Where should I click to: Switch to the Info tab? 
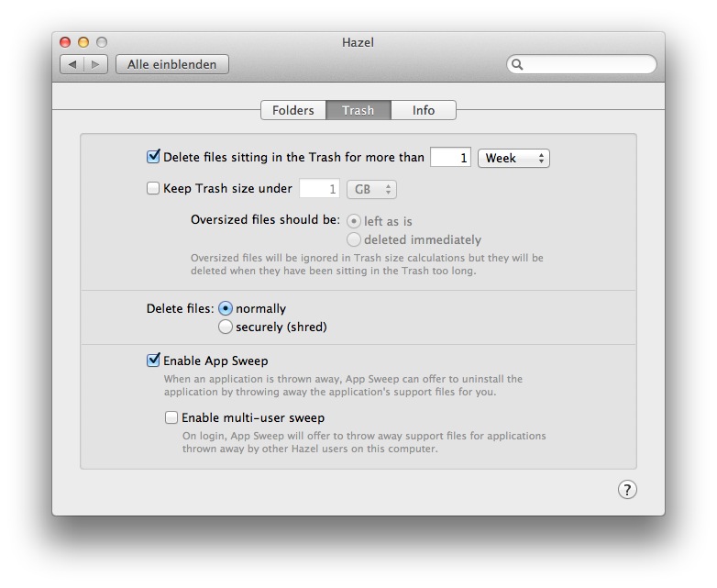tap(424, 110)
